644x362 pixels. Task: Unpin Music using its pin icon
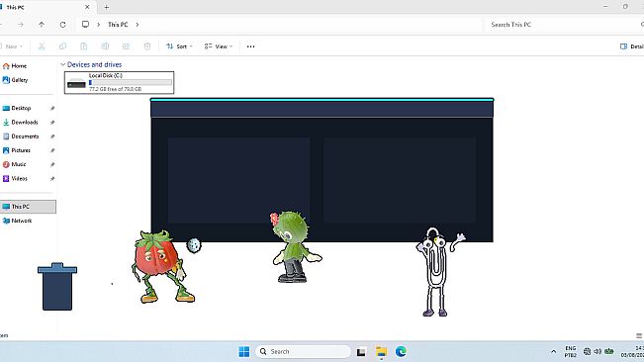(52, 164)
